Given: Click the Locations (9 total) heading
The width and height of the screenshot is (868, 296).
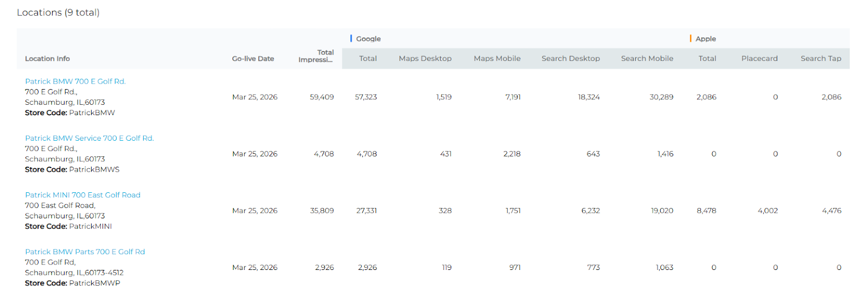Looking at the screenshot, I should pos(58,12).
